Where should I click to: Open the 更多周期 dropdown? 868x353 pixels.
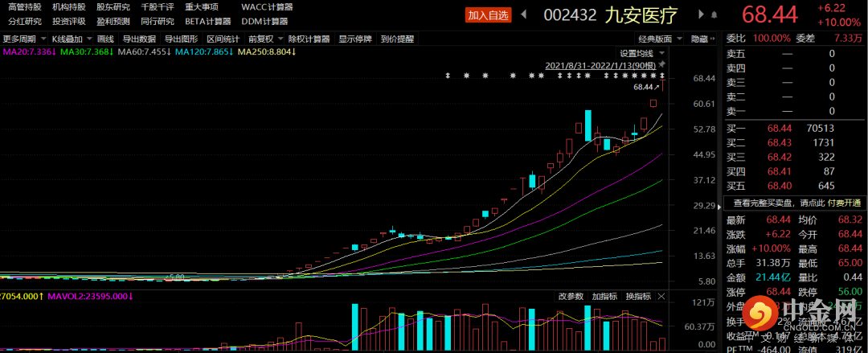tap(23, 39)
